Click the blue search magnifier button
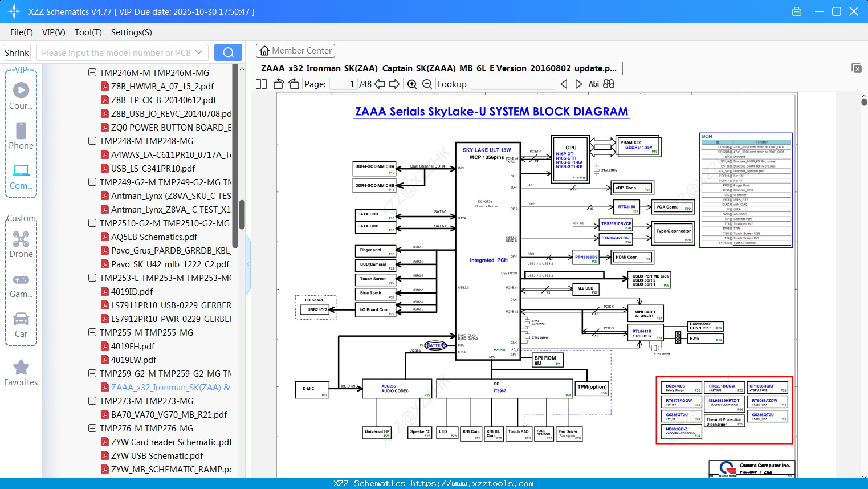This screenshot has height=489, width=868. click(228, 52)
